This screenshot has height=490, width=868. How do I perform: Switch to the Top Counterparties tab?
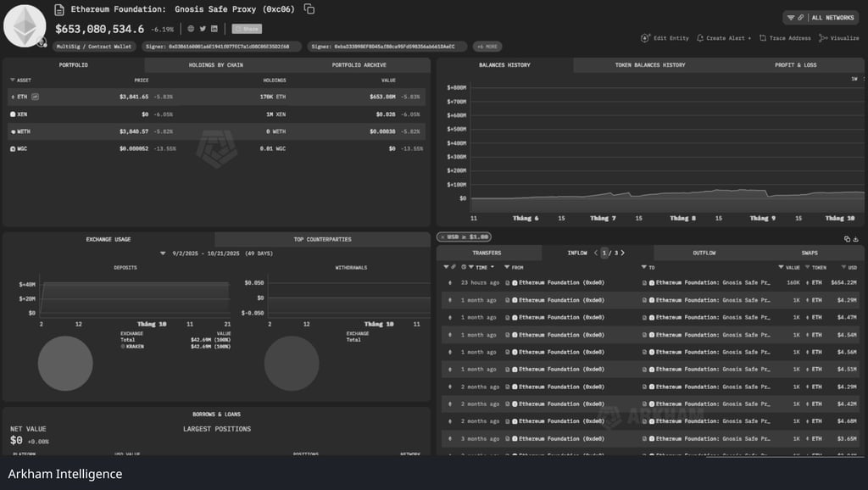(x=322, y=239)
